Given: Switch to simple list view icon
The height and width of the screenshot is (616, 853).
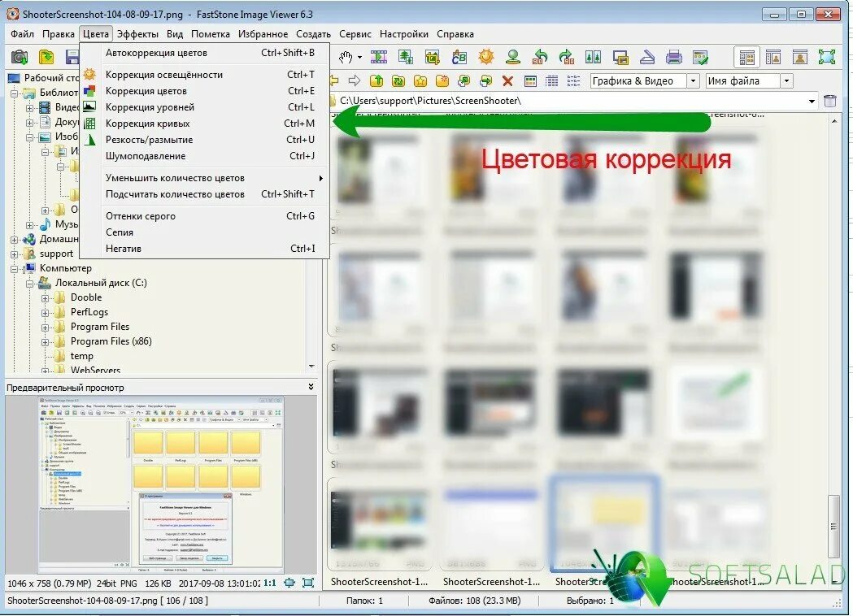Looking at the screenshot, I should 573,81.
